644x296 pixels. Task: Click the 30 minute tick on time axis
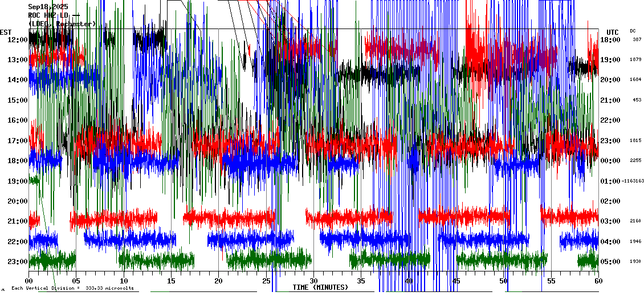coord(313,281)
